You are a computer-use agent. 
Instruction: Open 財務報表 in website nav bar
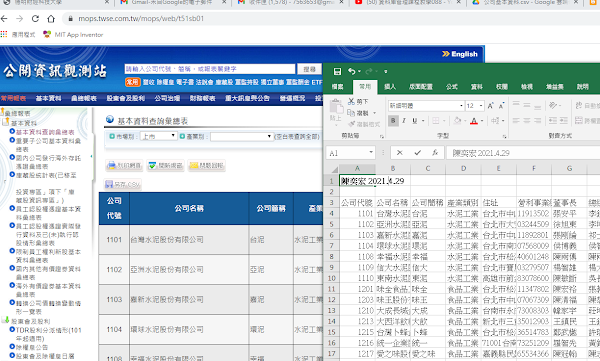[202, 98]
